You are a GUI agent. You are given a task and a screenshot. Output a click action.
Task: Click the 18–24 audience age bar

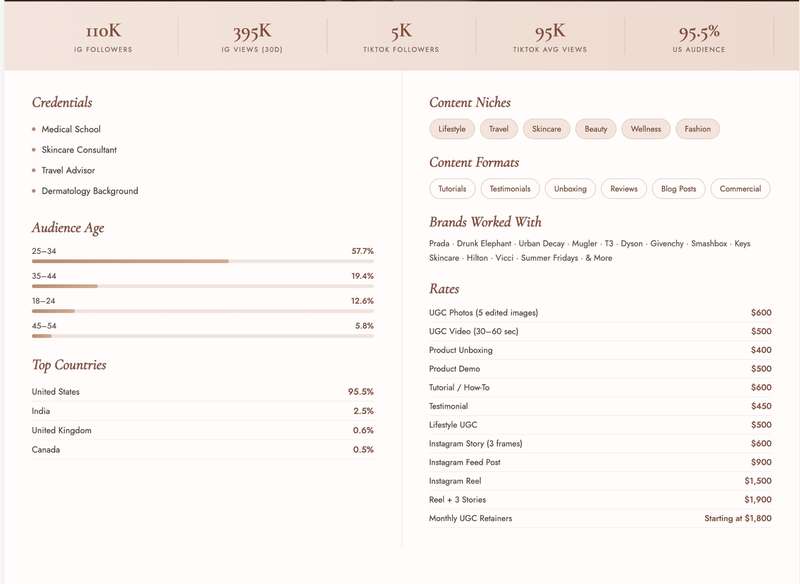pos(203,311)
